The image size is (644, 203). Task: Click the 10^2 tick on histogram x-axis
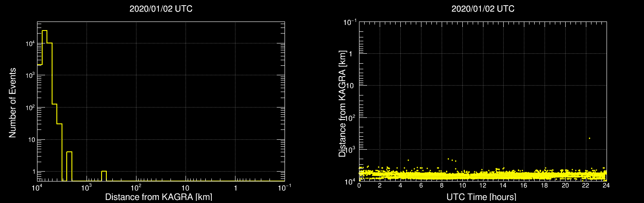point(136,188)
